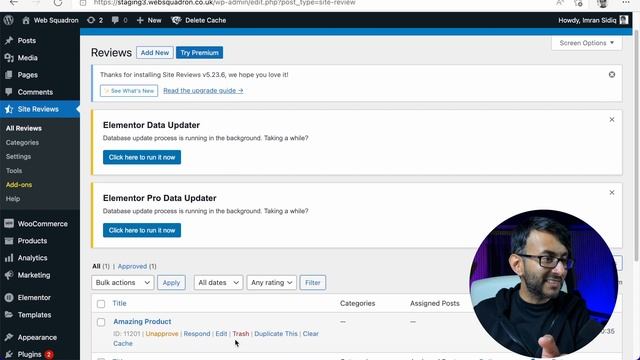Image resolution: width=640 pixels, height=360 pixels.
Task: Open Site Reviews Settings submenu
Action: 18,156
